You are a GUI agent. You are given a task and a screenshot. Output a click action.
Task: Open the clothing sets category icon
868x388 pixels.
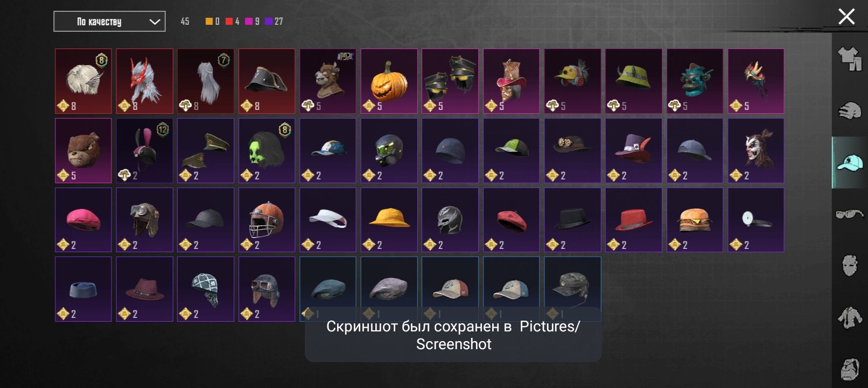(850, 58)
